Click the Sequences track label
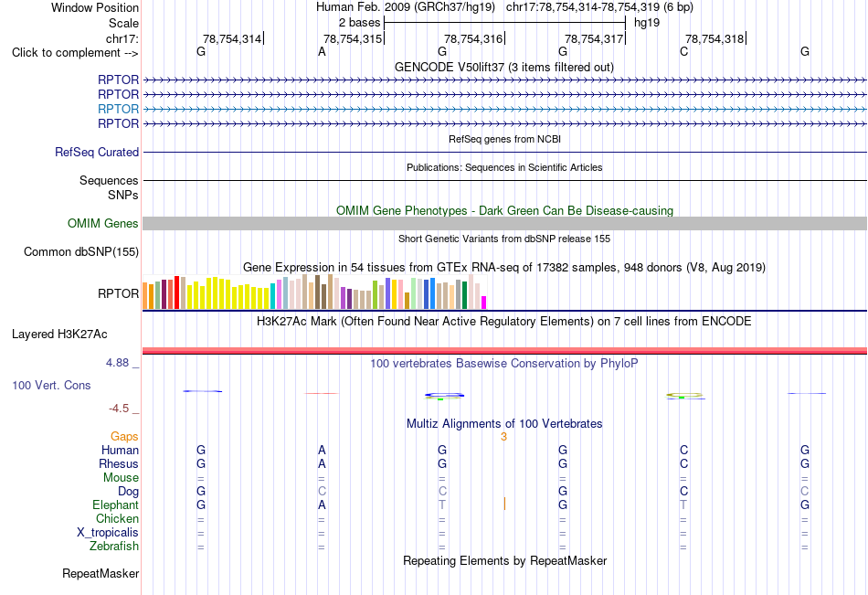Image resolution: width=868 pixels, height=595 pixels. click(x=109, y=181)
